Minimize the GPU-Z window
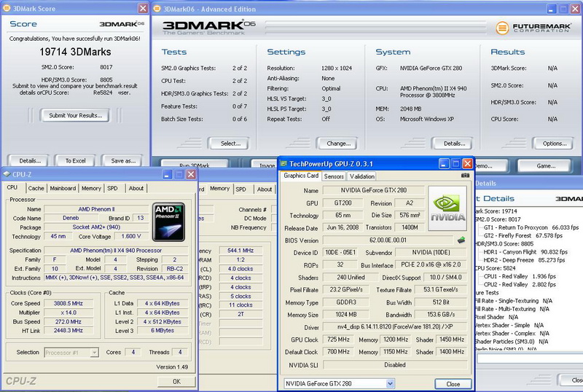 [444, 164]
